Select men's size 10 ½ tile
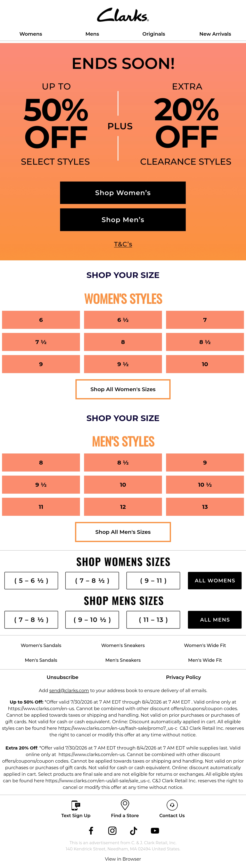This screenshot has width=246, height=868. point(205,485)
